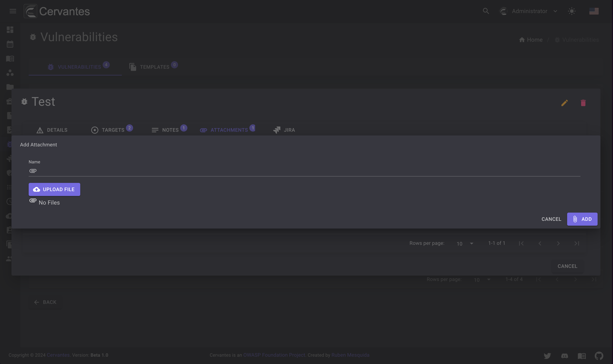613x364 pixels.
Task: Go to previous vulnerabilities list page
Action: point(557,279)
